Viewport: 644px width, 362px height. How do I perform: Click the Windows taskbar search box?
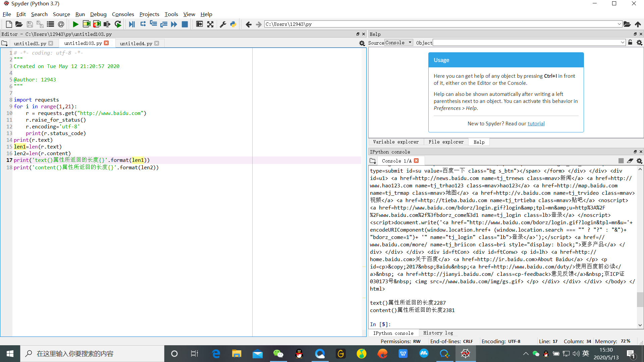[x=92, y=354]
